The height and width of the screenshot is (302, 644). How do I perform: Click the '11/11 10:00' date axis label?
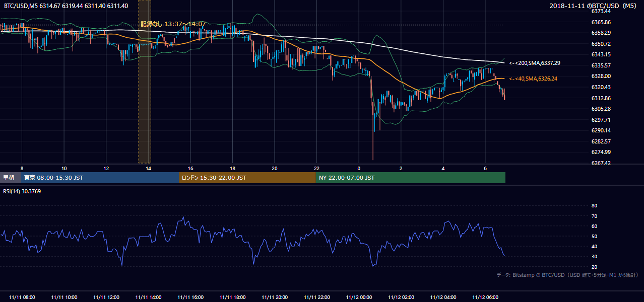(x=64, y=297)
